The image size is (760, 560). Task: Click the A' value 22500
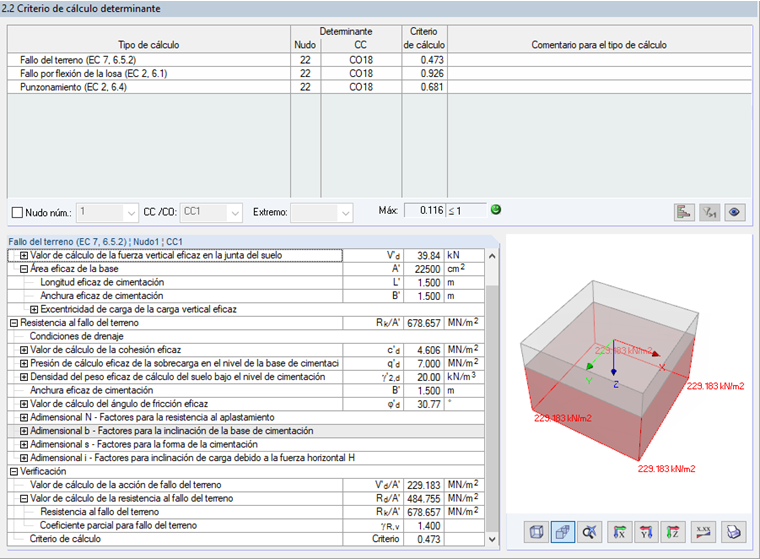coord(423,269)
